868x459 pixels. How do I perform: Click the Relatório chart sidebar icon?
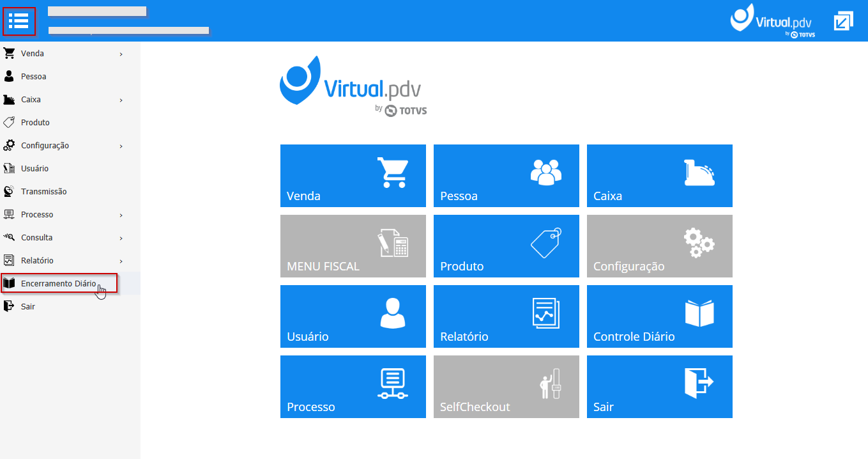(x=9, y=260)
